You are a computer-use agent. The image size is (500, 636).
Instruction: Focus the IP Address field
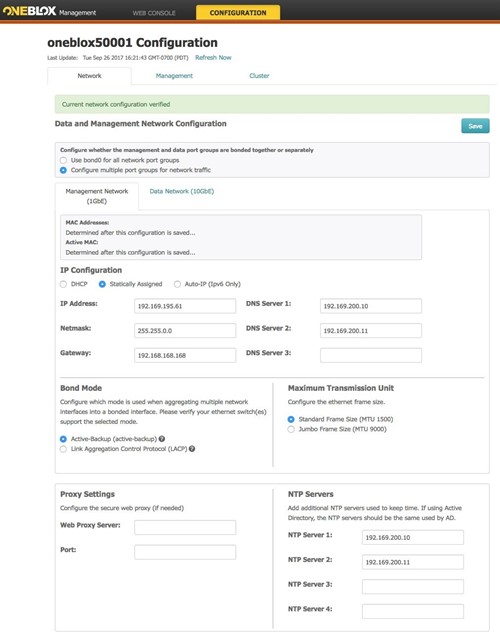click(185, 306)
